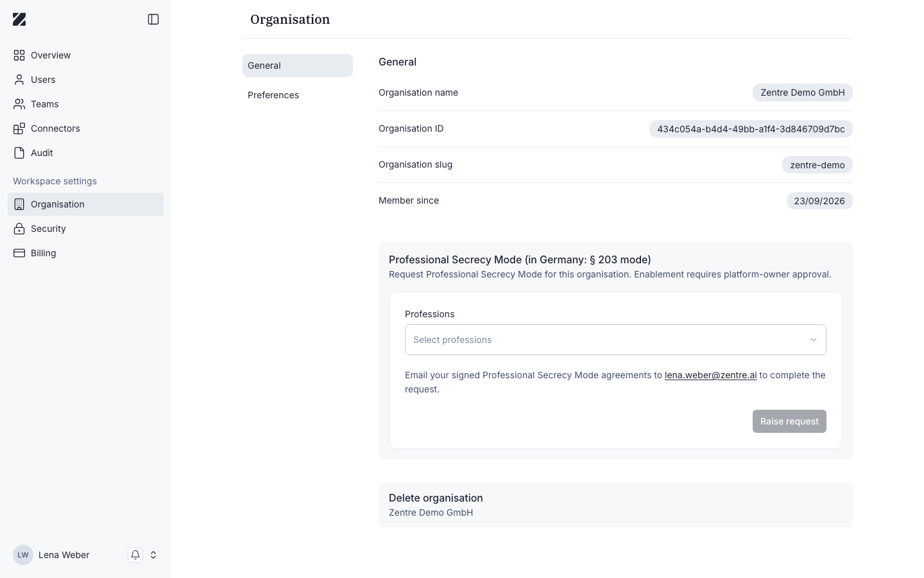Image resolution: width=924 pixels, height=578 pixels.
Task: Click the Teams people icon
Action: pyautogui.click(x=19, y=104)
